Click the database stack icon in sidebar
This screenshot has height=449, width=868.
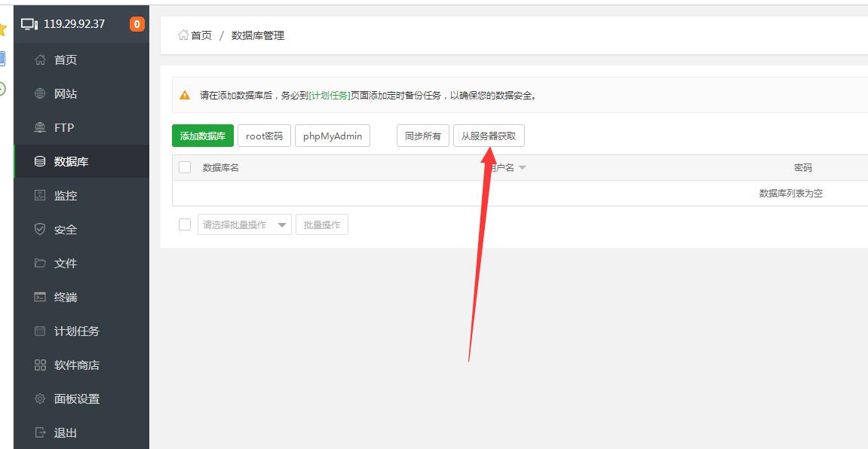point(41,161)
